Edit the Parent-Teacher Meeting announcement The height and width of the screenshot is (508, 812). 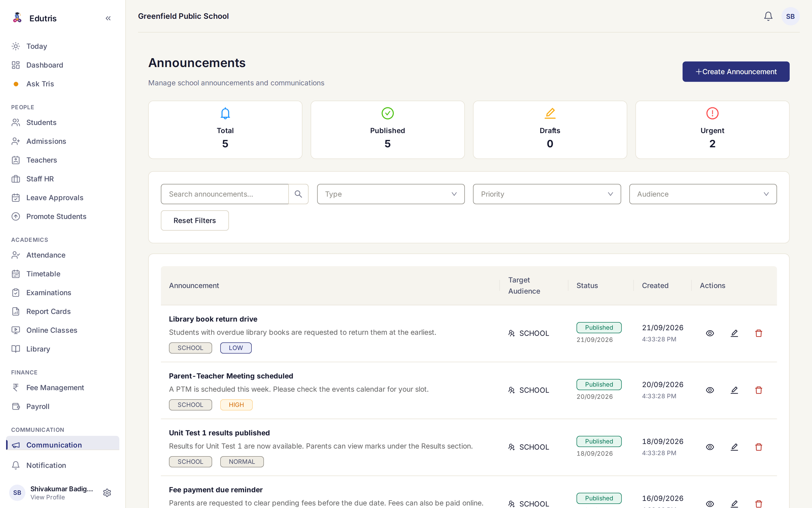tap(734, 390)
